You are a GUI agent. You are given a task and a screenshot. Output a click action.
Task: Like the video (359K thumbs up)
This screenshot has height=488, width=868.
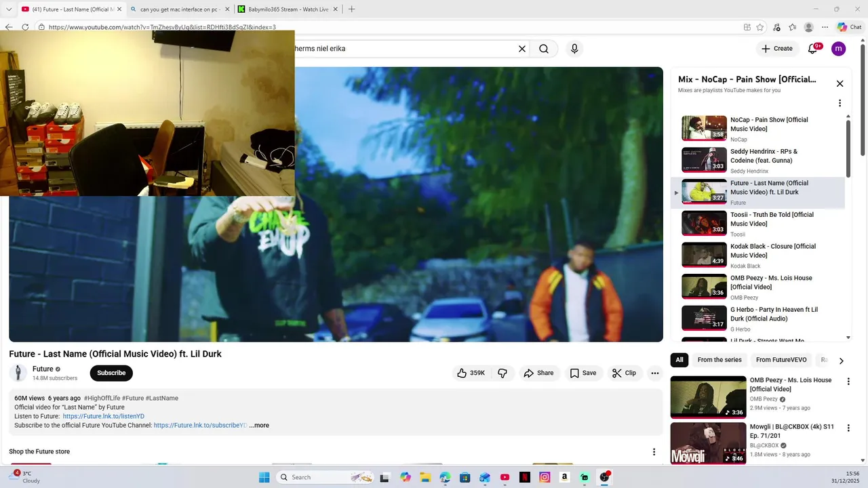(x=471, y=373)
